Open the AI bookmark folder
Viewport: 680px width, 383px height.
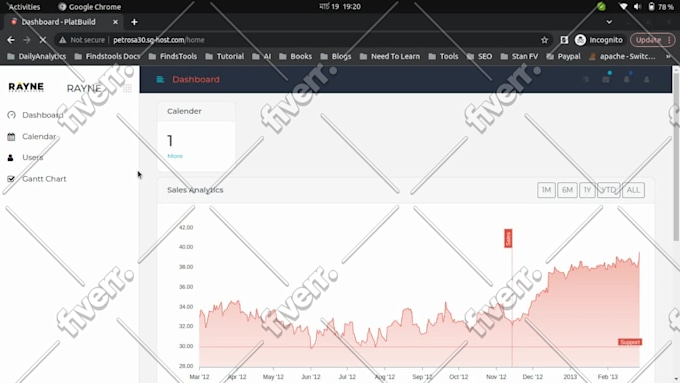point(262,56)
